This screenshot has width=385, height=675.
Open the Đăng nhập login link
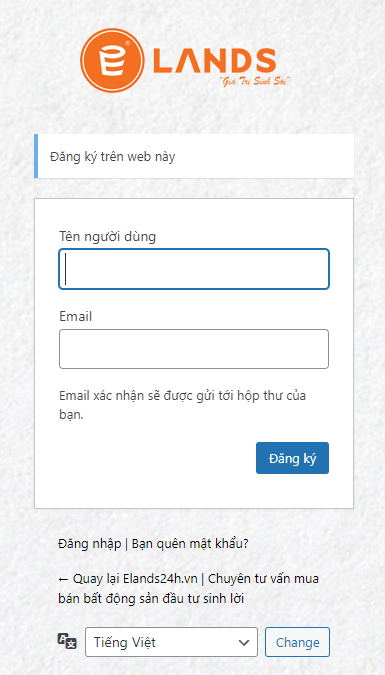[x=90, y=544]
